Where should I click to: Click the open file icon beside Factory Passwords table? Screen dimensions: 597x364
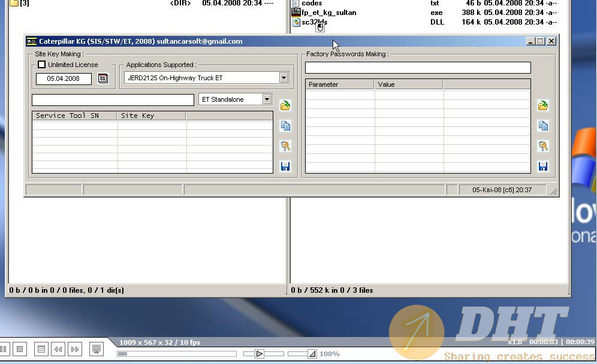point(543,105)
